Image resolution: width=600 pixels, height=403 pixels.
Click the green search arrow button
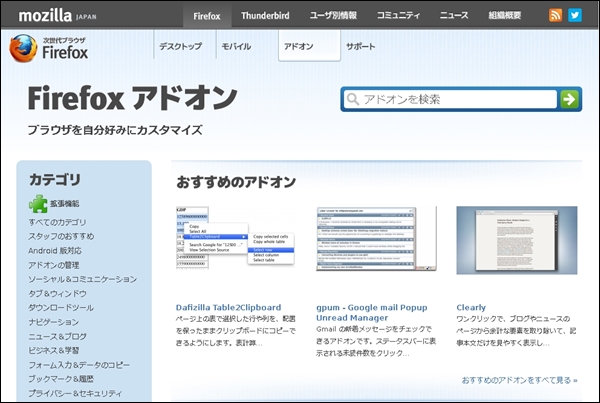(569, 99)
